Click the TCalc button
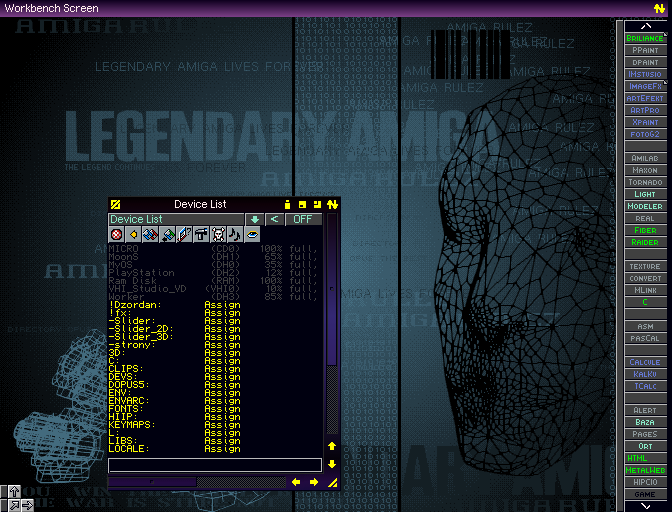 pos(645,386)
